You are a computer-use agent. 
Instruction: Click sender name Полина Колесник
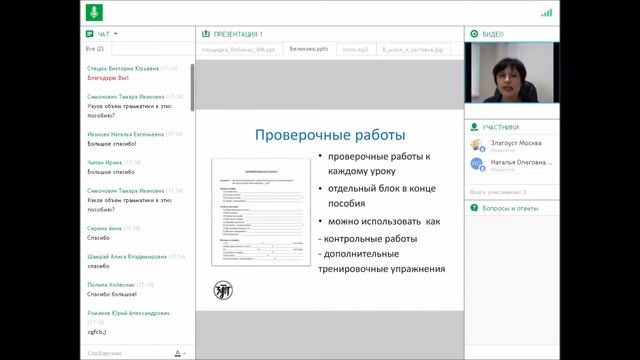[111, 284]
